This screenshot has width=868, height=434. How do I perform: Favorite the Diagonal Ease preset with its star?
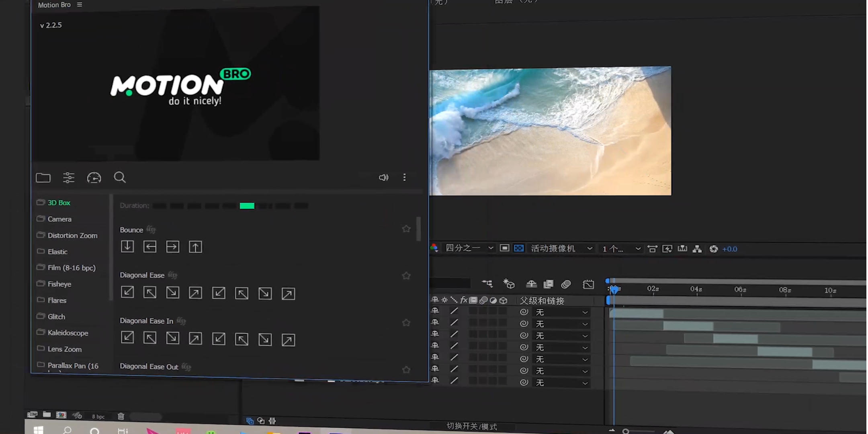(x=406, y=276)
